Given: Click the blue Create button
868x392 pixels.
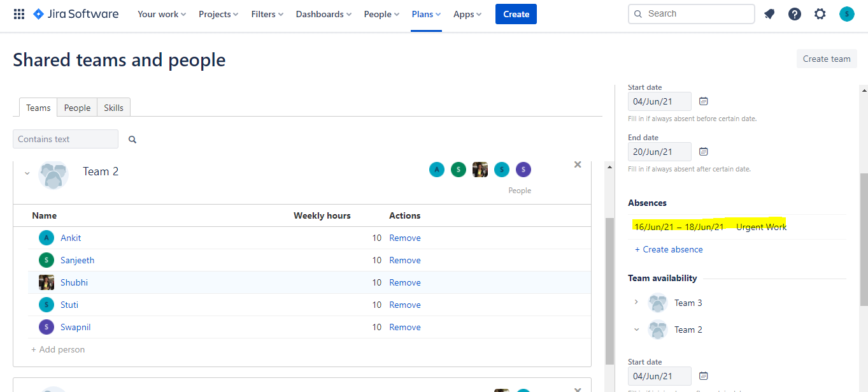Looking at the screenshot, I should point(516,14).
